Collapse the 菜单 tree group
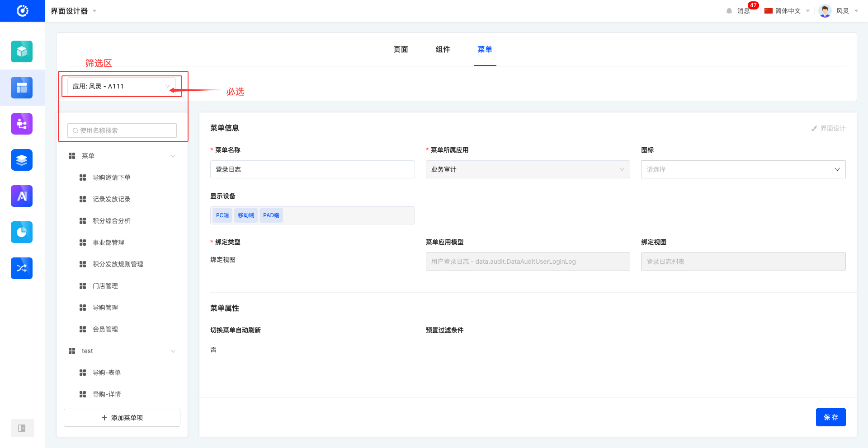 (x=173, y=156)
